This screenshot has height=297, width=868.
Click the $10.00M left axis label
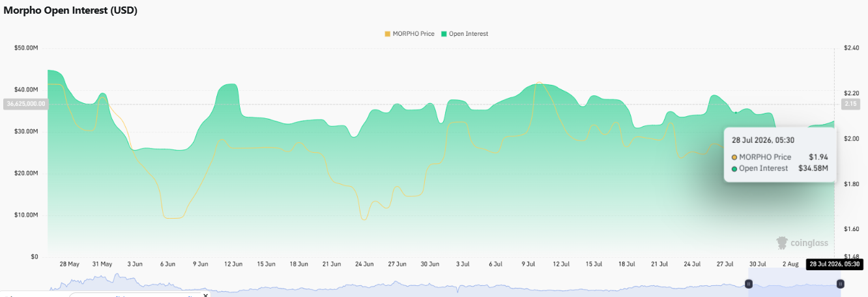[x=27, y=215]
